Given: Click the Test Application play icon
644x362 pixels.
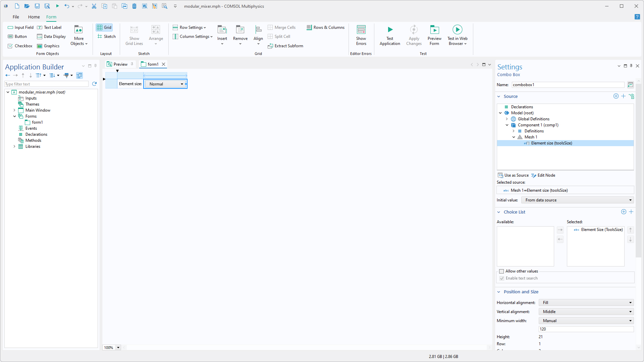Looking at the screenshot, I should 390,30.
